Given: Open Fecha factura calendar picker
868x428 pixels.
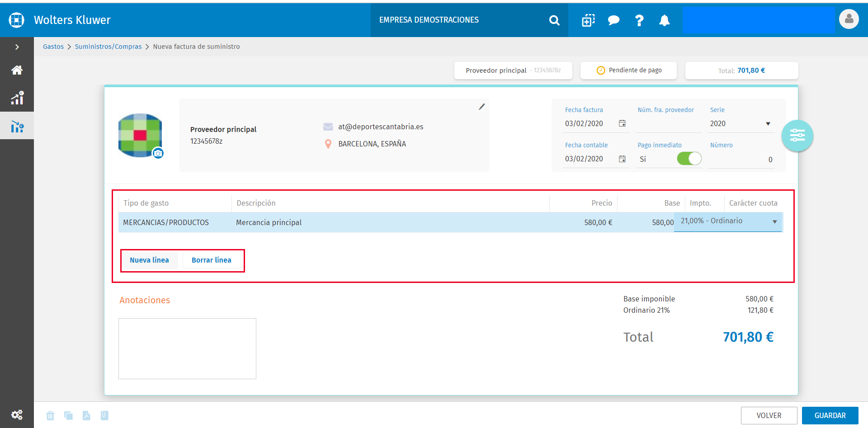Looking at the screenshot, I should click(622, 123).
